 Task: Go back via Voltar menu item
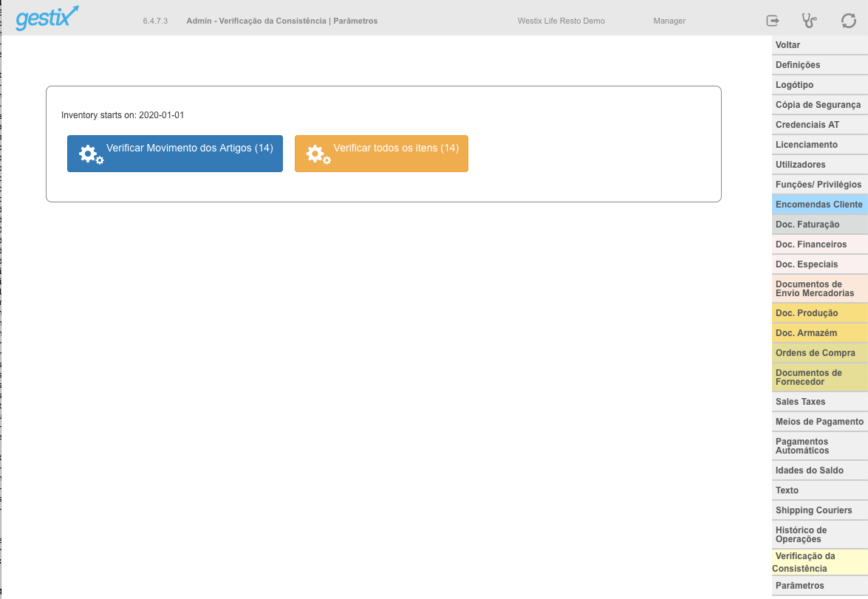point(819,45)
